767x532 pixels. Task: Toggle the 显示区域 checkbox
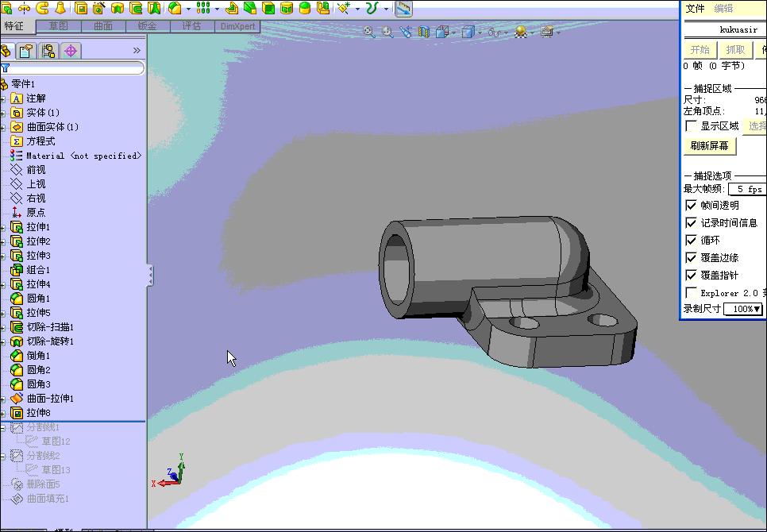coord(692,126)
